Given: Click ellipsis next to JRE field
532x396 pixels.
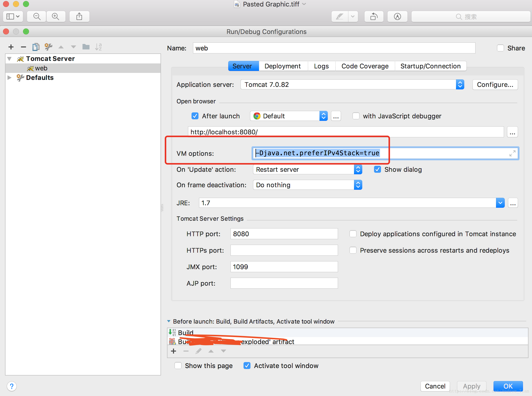Looking at the screenshot, I should click(513, 203).
